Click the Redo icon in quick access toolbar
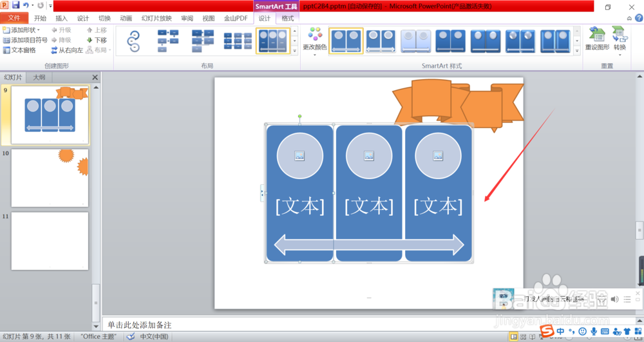 click(x=40, y=5)
